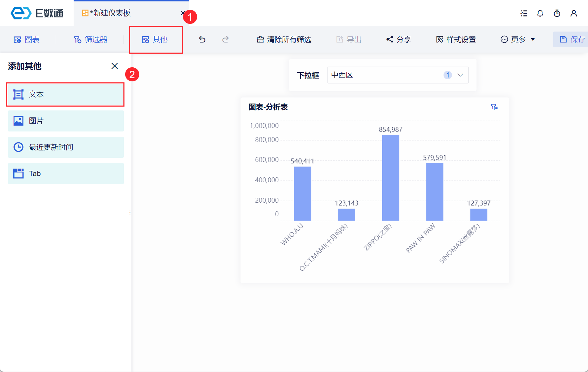Click the 540,411 data label
The height and width of the screenshot is (372, 588).
(x=303, y=161)
